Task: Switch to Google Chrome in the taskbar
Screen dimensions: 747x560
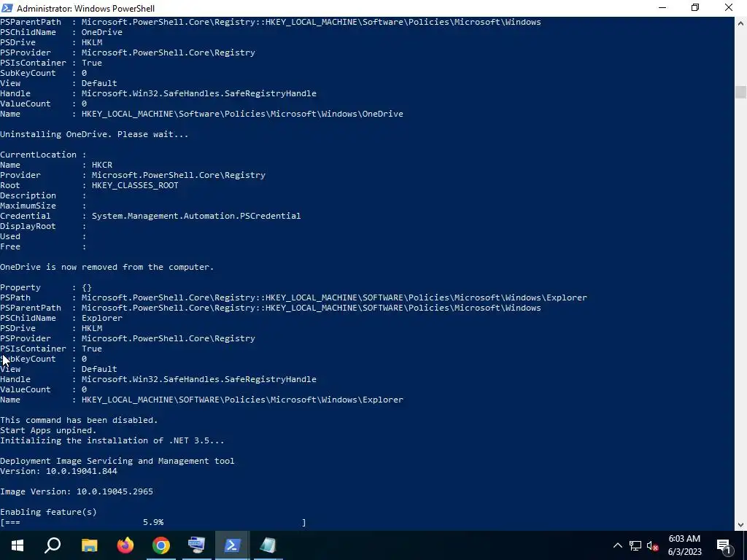Action: [x=161, y=545]
